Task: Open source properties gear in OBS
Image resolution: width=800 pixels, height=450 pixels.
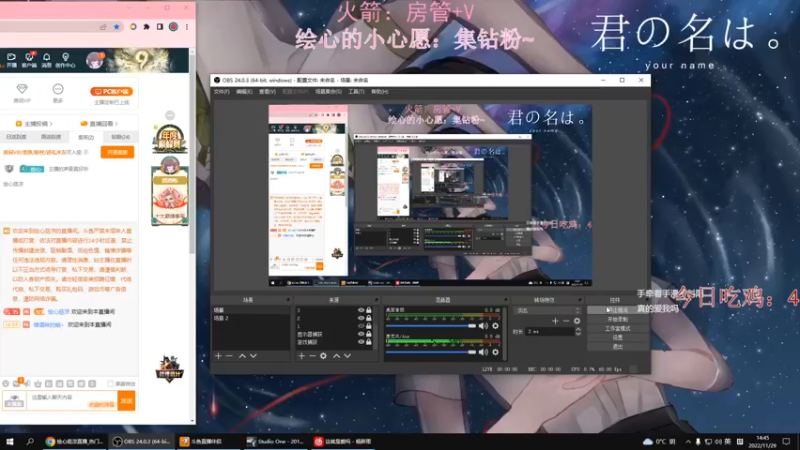Action: click(323, 356)
